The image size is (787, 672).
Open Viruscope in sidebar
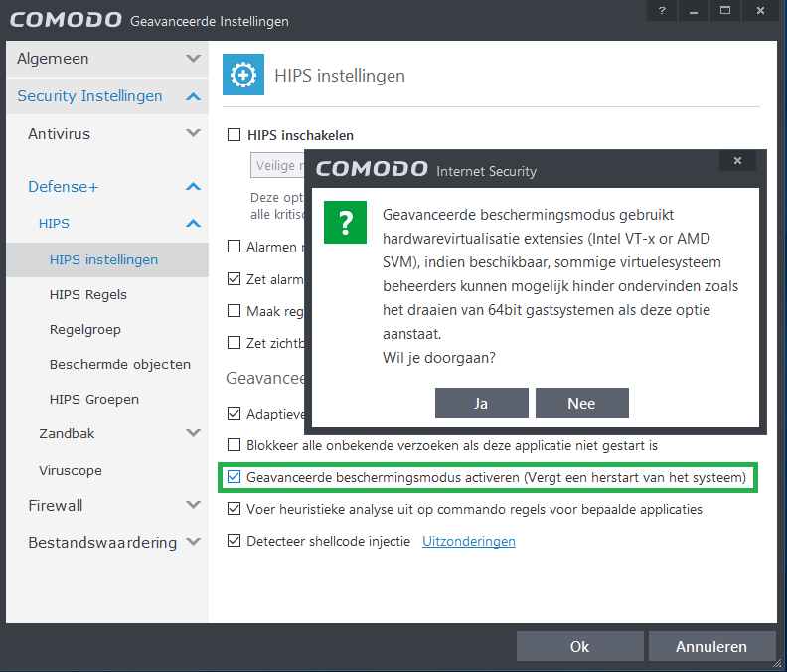(x=71, y=470)
